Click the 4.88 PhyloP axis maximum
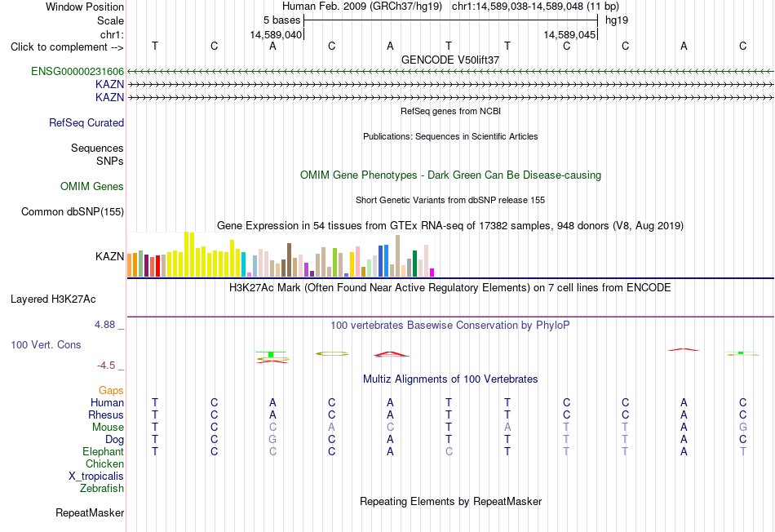Viewport: 775px width, 532px height. point(104,325)
